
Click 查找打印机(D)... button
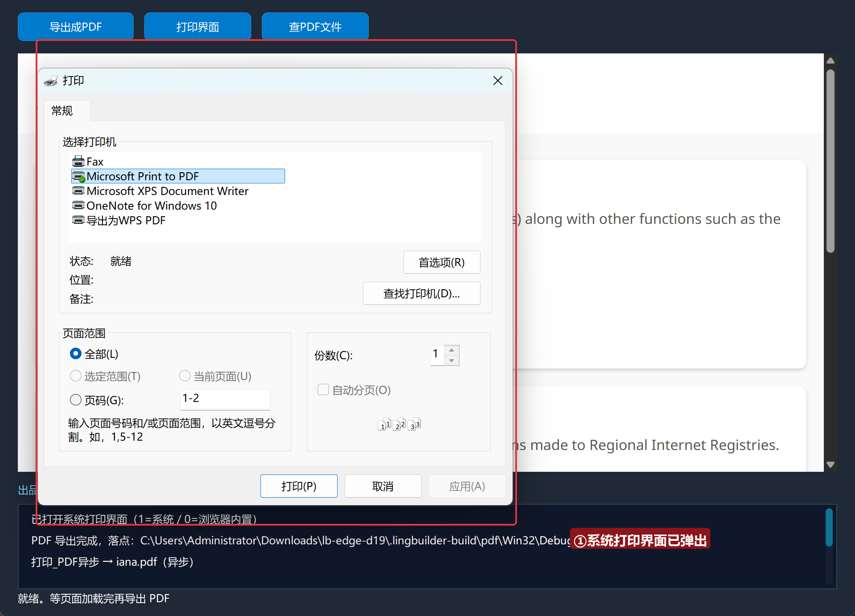(x=422, y=293)
